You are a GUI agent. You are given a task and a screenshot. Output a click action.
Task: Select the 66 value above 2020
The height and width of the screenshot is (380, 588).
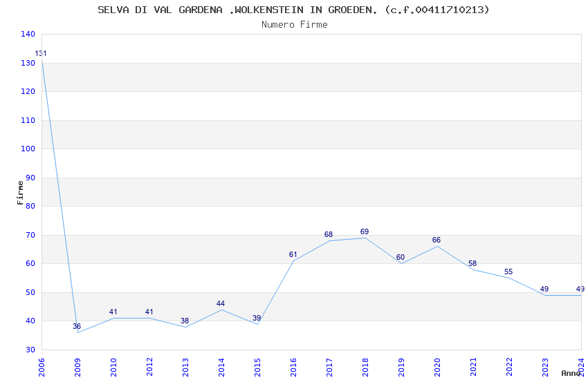tap(437, 240)
